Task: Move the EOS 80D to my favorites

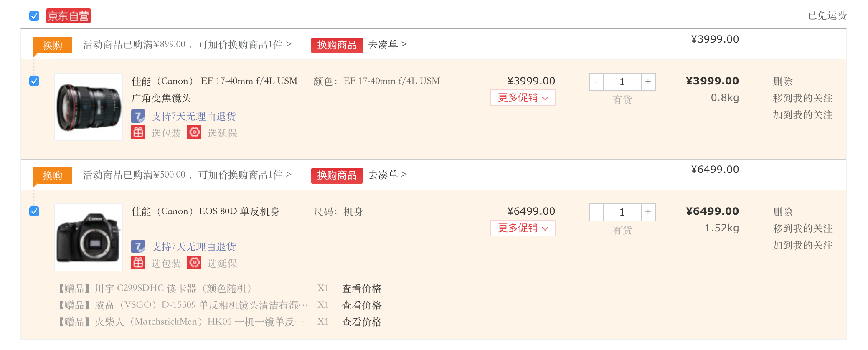Action: pos(802,228)
